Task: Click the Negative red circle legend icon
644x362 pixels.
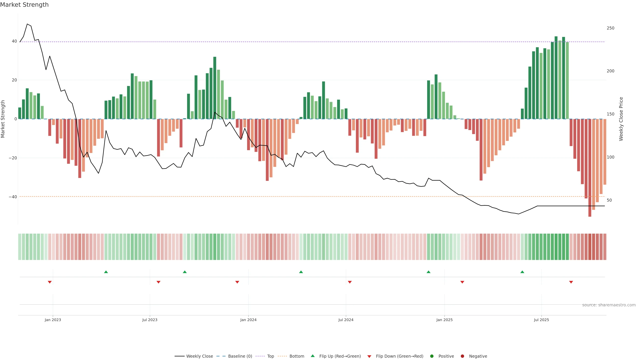Action: pos(462,356)
